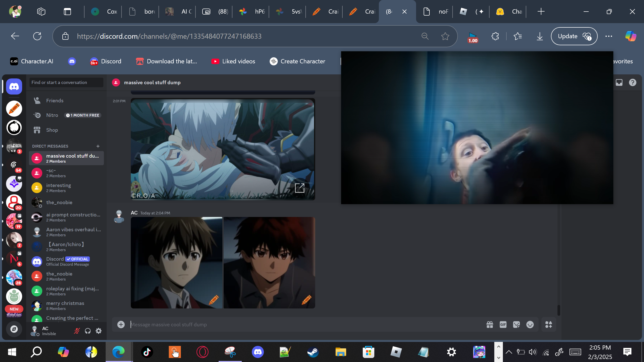Open the '-sc-' group conversation
This screenshot has width=644, height=362.
tap(66, 173)
